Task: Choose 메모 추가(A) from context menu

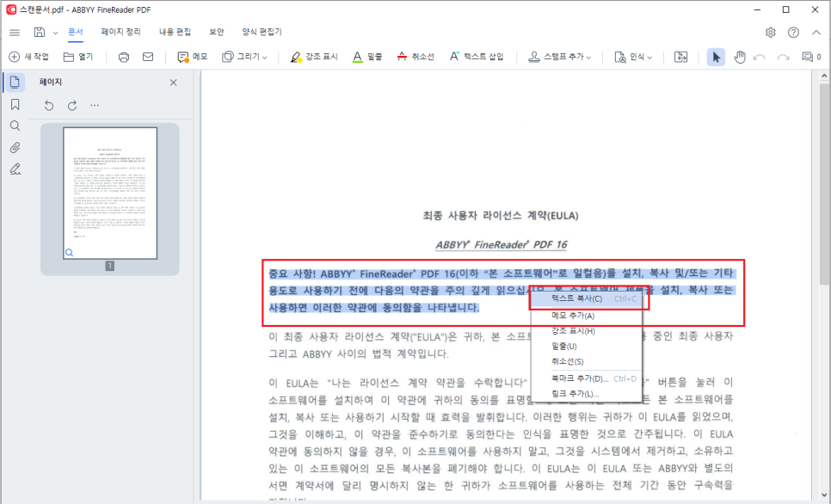Action: click(586, 316)
